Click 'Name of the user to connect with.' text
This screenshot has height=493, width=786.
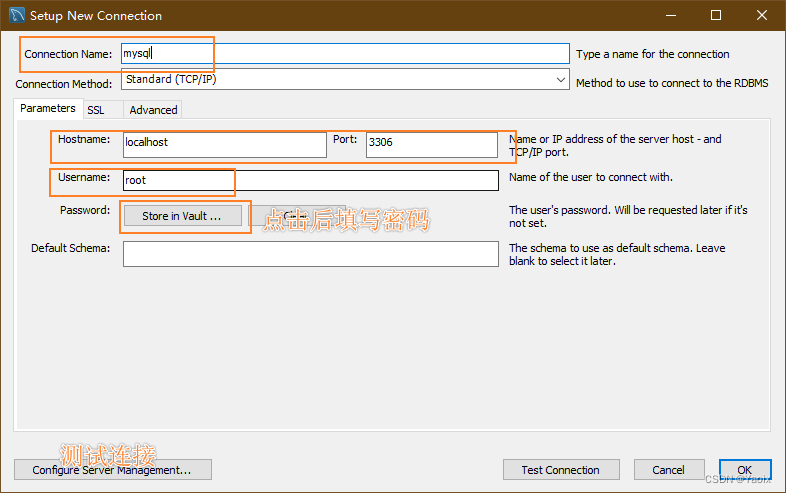click(591, 177)
